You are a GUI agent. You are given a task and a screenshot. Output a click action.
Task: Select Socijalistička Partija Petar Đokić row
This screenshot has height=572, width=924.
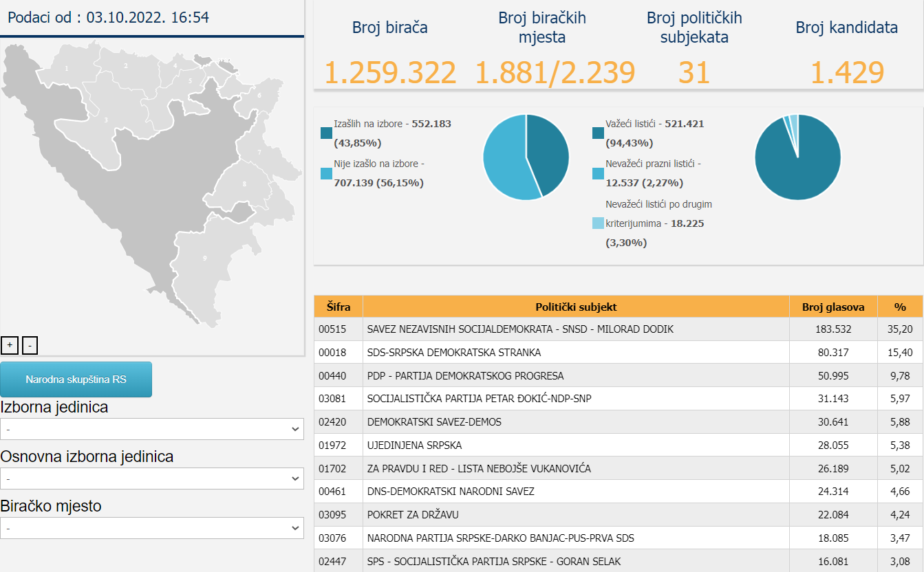(x=619, y=399)
